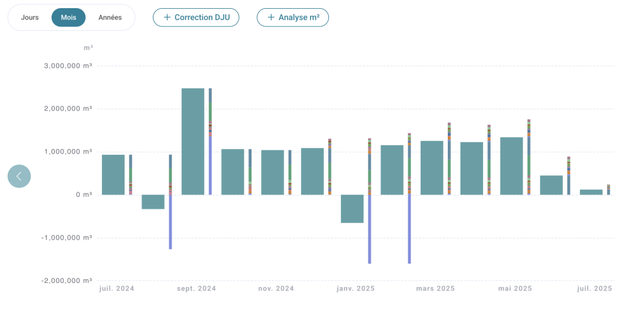Click the sept. 2024 axis label
644x310 pixels.
[196, 289]
